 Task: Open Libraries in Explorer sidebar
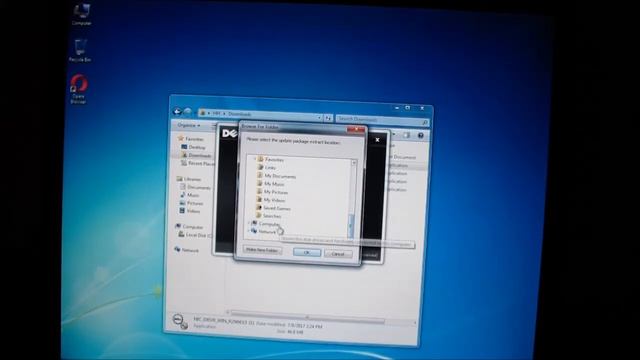(x=189, y=179)
